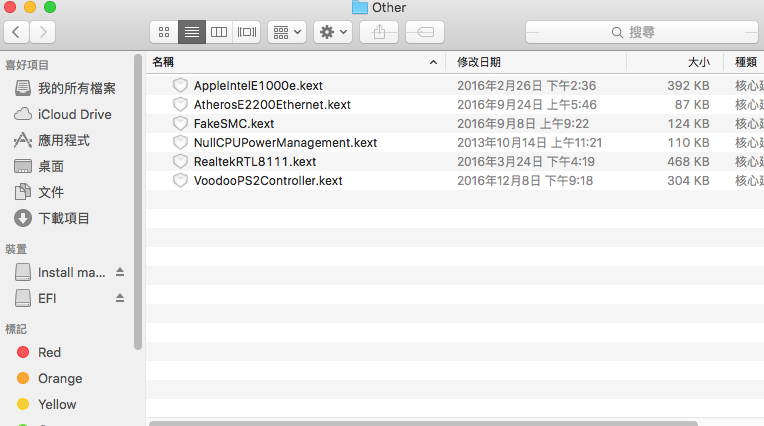Click date 2016年2月26日 下午2:36
764x426 pixels.
coord(526,86)
